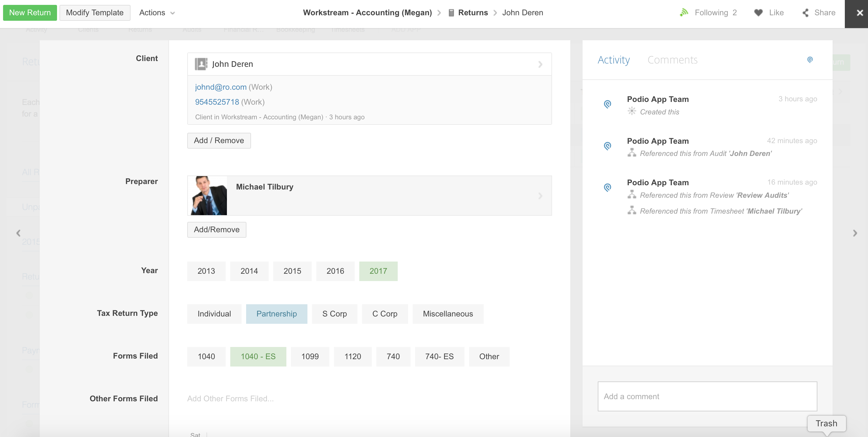This screenshot has height=437, width=868.
Task: Select year 2016 option
Action: [335, 271]
